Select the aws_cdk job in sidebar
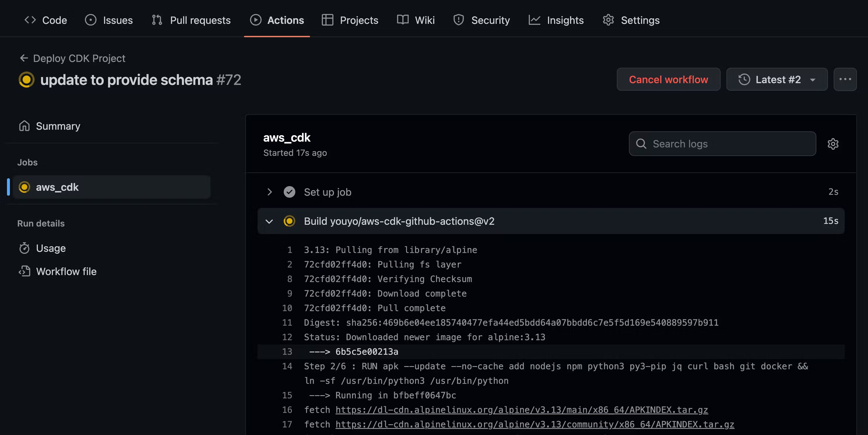This screenshot has width=868, height=435. pos(112,187)
